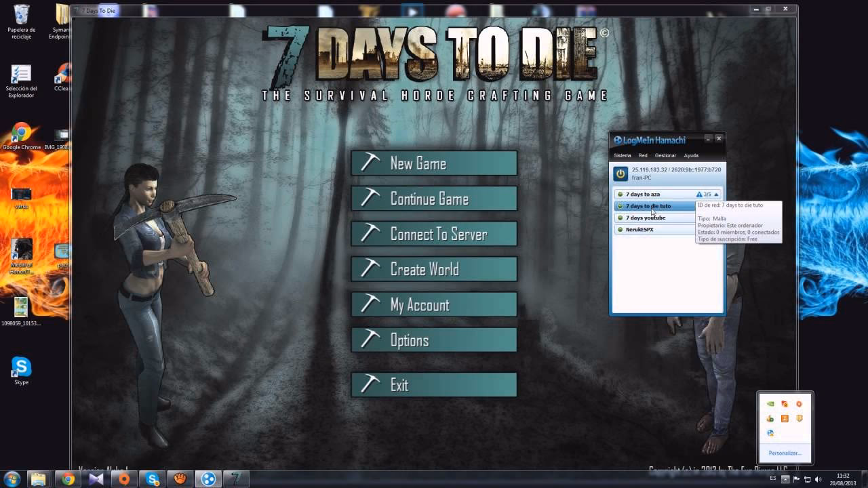
Task: Click the network tray icon
Action: click(808, 479)
